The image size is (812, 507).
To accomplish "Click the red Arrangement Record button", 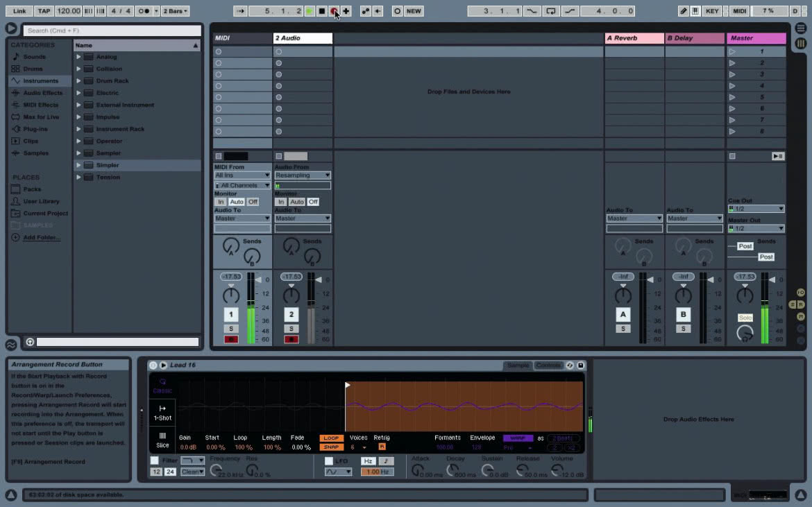I will pyautogui.click(x=334, y=11).
